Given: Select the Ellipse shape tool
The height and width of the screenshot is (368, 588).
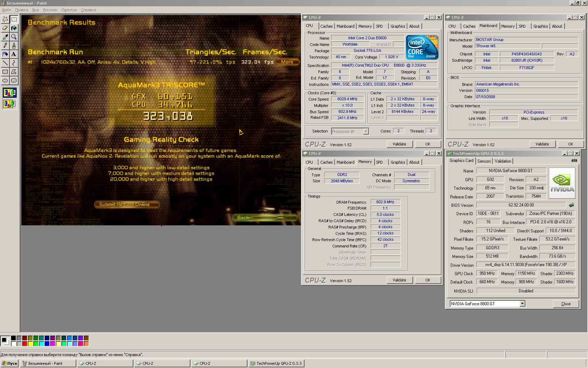Looking at the screenshot, I should 5,80.
